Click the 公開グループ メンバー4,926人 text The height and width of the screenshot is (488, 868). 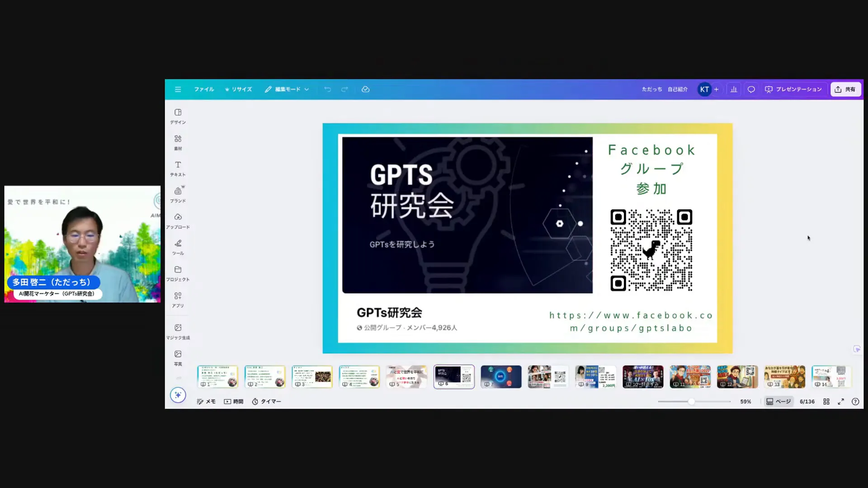click(407, 328)
